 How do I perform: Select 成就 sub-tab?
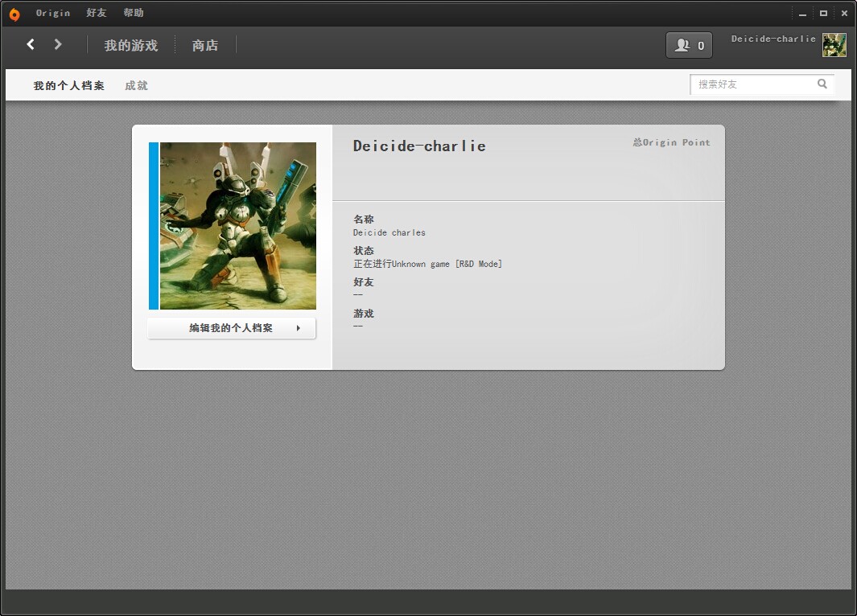click(x=136, y=86)
